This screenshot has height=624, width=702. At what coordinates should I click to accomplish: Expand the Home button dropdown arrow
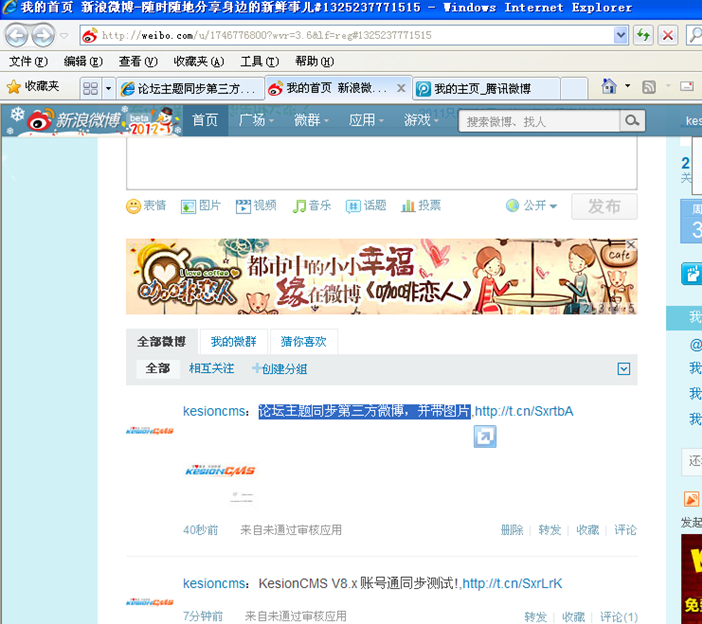click(628, 85)
